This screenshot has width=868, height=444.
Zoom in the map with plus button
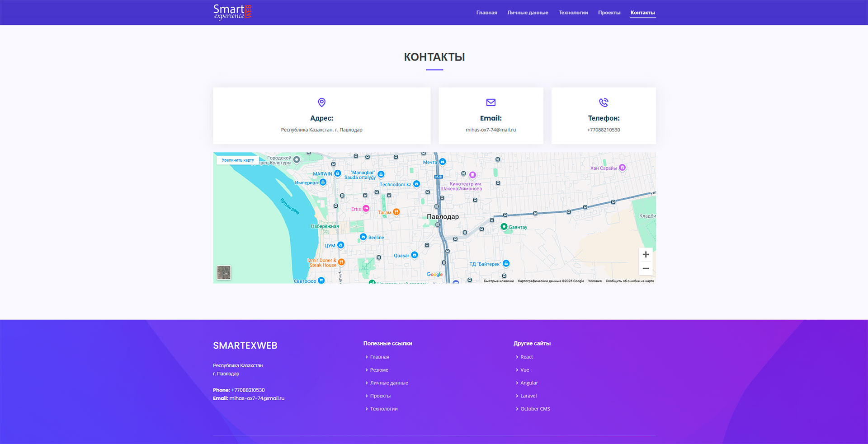click(x=646, y=255)
